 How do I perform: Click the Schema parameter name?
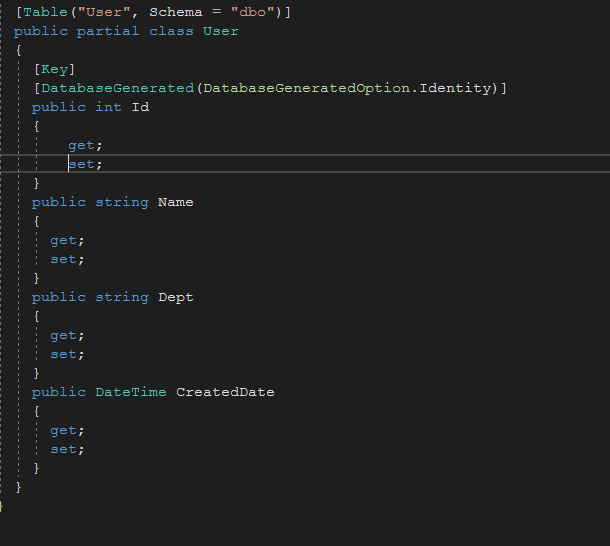click(x=176, y=12)
